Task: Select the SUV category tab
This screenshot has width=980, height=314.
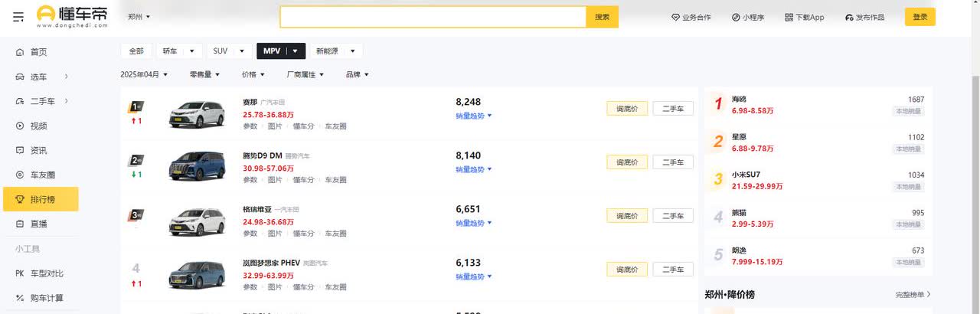Action: pyautogui.click(x=220, y=51)
